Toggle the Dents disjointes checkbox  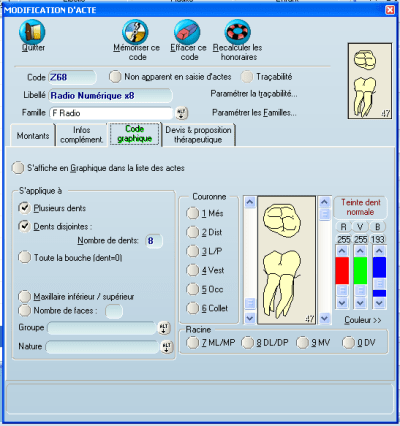point(24,226)
